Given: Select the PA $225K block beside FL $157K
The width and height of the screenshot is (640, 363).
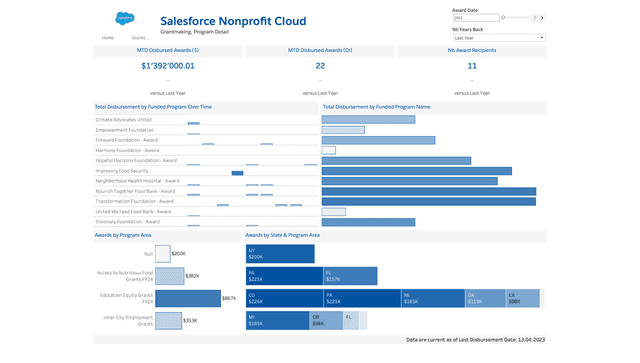Looking at the screenshot, I should coord(284,276).
